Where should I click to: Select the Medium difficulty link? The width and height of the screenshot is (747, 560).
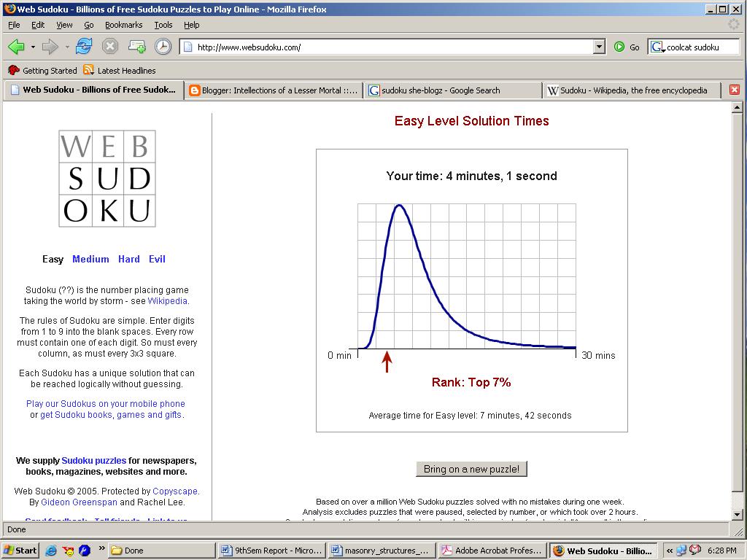(90, 259)
